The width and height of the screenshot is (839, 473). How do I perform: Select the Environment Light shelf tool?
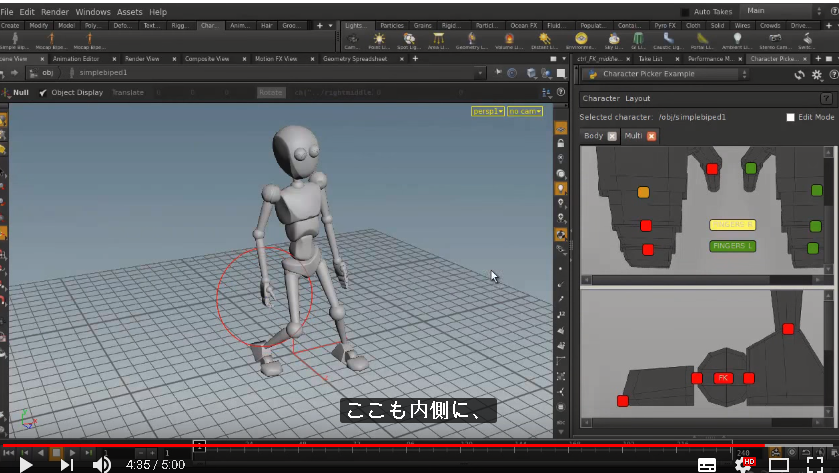[581, 41]
